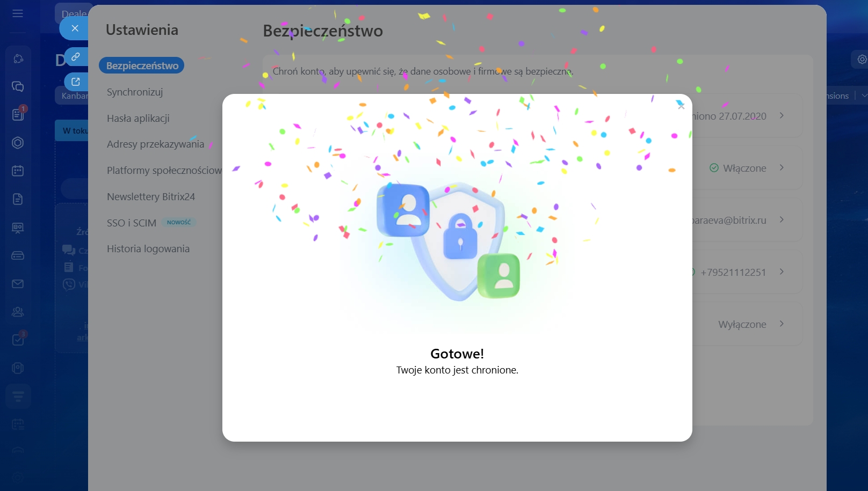The image size is (868, 491).
Task: Open Newslettery Bitrix24 settings
Action: point(151,196)
